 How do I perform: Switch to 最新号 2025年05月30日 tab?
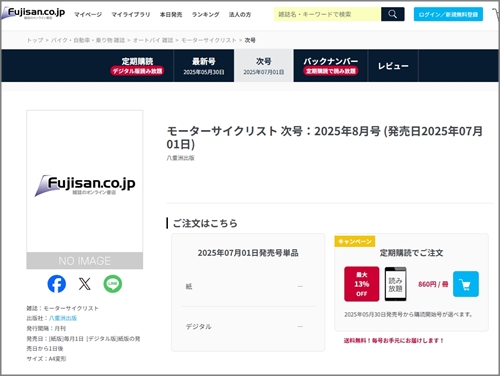(204, 66)
